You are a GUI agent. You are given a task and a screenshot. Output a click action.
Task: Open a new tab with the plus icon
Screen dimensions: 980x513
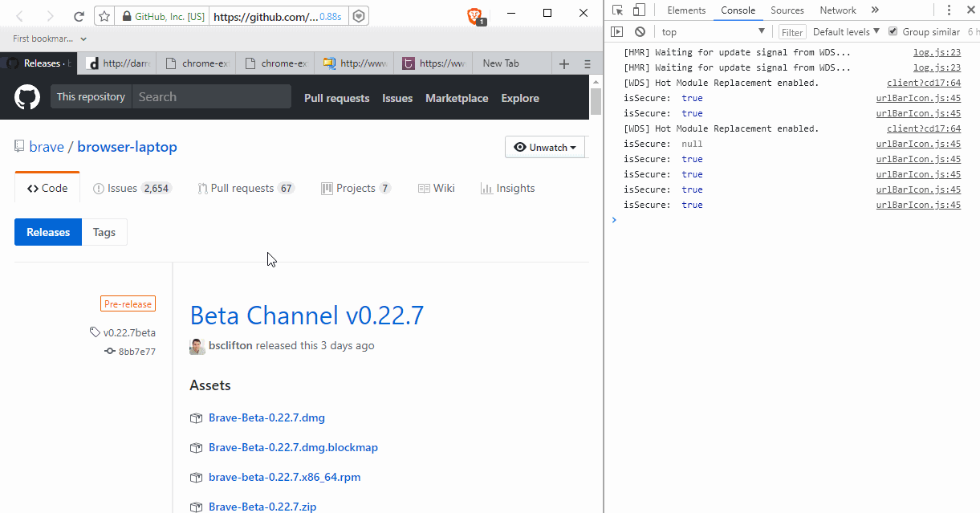coord(564,63)
